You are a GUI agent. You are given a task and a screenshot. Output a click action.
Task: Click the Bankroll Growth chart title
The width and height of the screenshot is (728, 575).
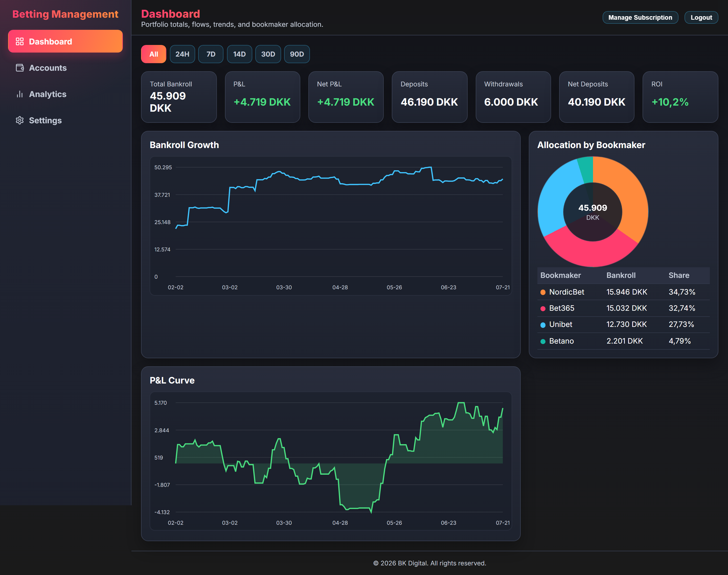click(184, 145)
